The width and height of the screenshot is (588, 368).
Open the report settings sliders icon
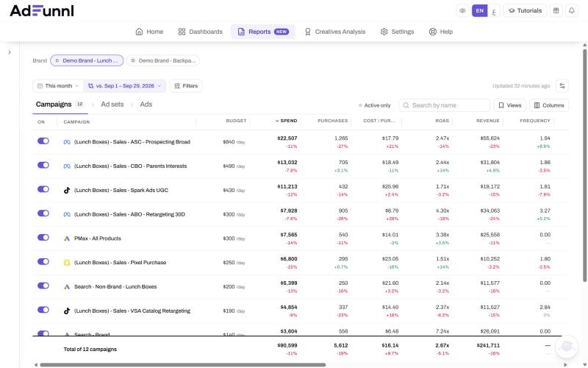point(562,86)
